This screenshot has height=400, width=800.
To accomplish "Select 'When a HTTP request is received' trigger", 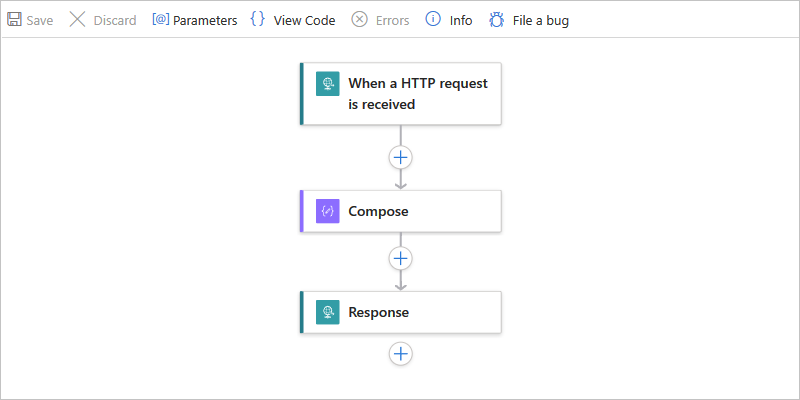I will 418,93.
